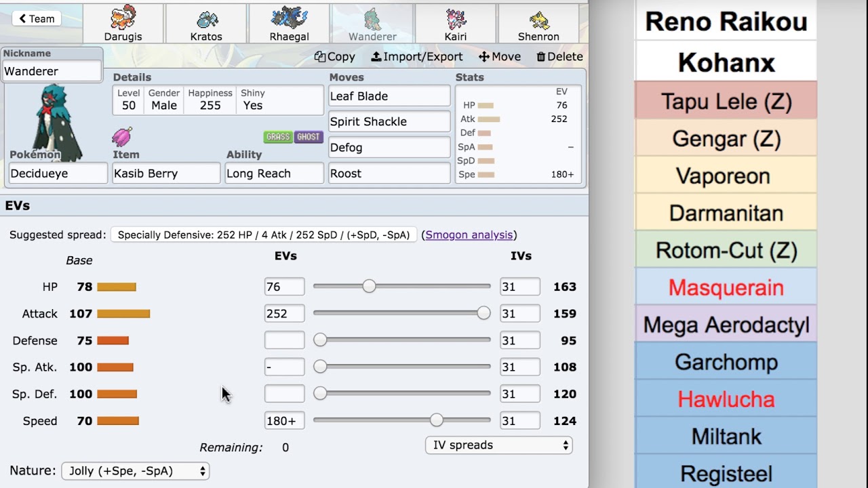Open Import/Export for this set
This screenshot has height=488, width=868.
pyautogui.click(x=417, y=57)
